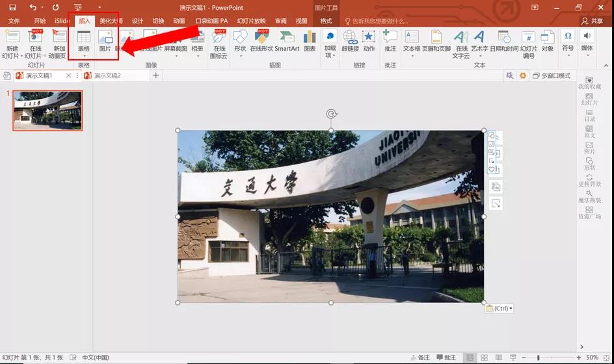Open 在线文字云 word cloud

pos(461,44)
